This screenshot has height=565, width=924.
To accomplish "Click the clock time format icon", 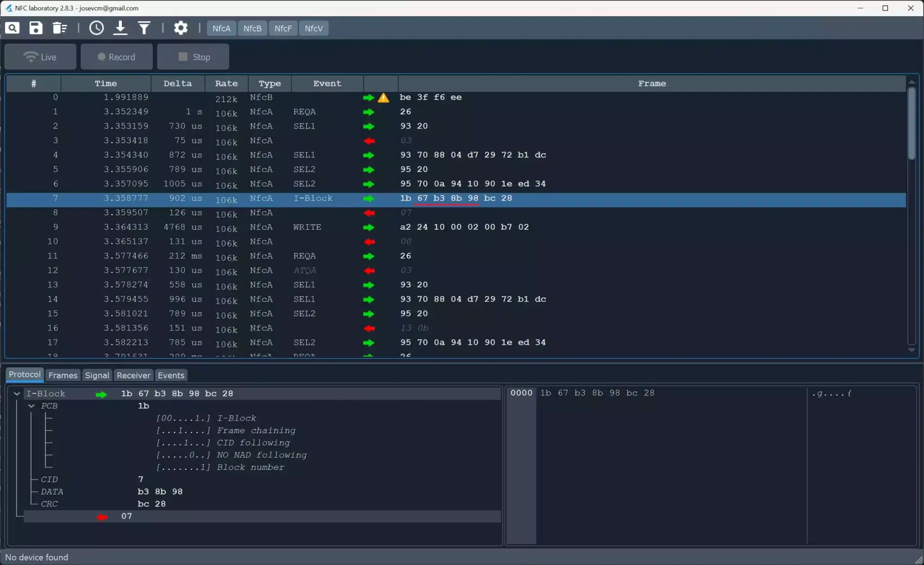I will (x=96, y=28).
